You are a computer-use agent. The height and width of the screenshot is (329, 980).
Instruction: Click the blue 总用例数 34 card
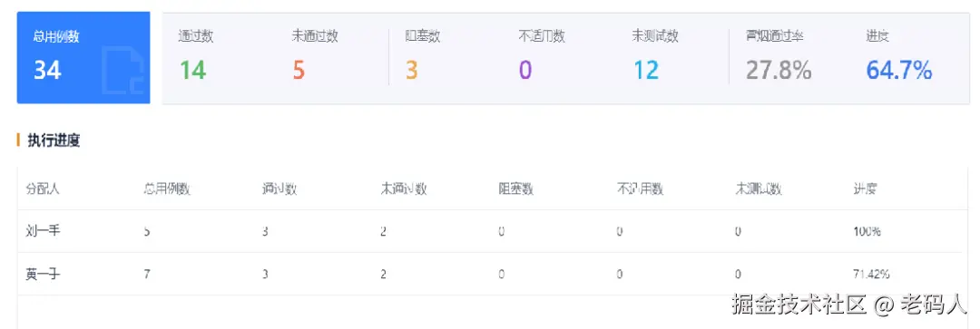click(x=83, y=57)
